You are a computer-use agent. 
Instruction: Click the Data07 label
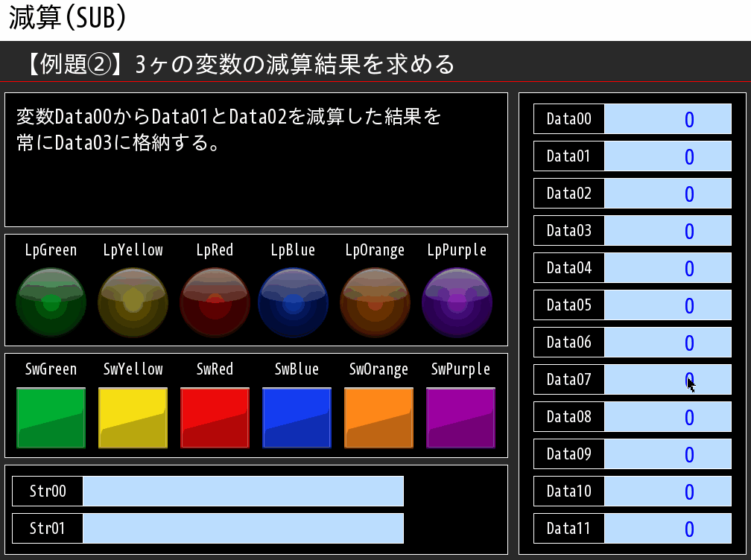pyautogui.click(x=569, y=380)
